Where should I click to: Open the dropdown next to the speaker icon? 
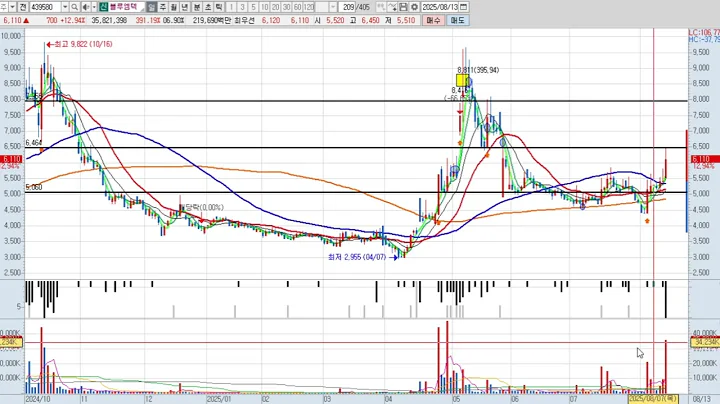click(94, 7)
